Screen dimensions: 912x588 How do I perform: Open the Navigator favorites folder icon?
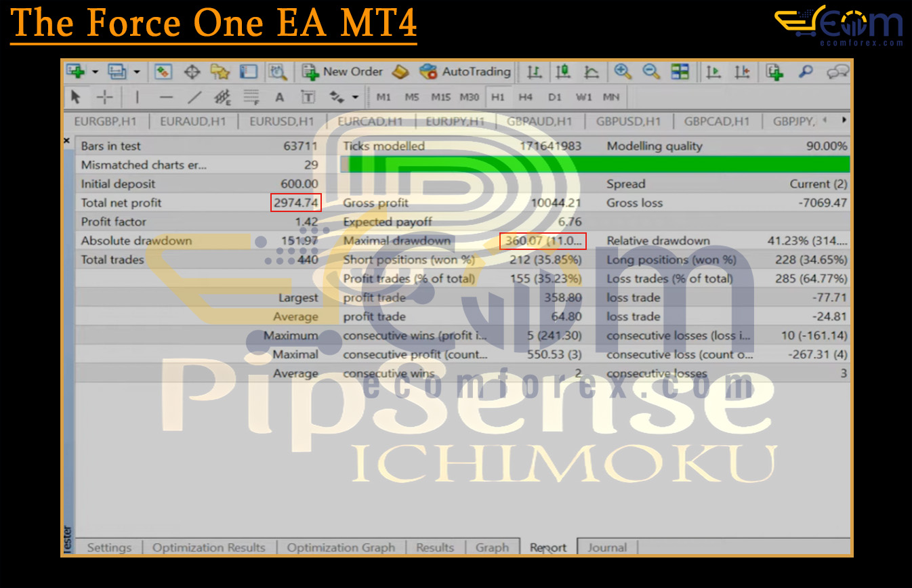tap(220, 72)
